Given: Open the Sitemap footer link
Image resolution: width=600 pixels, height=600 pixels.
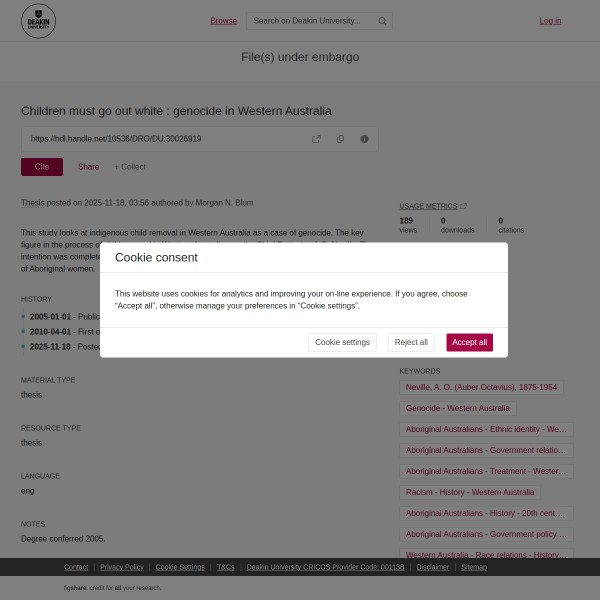Looking at the screenshot, I should tap(474, 567).
